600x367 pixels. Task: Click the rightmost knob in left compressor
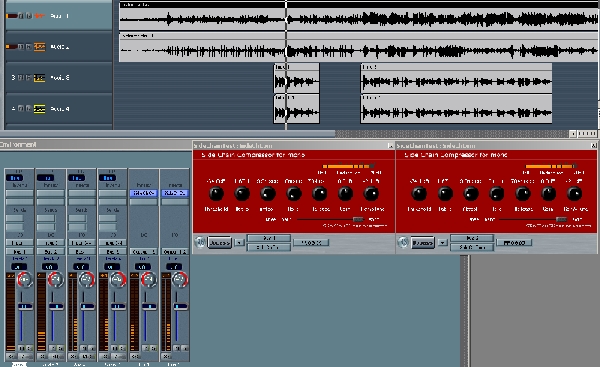(x=371, y=194)
